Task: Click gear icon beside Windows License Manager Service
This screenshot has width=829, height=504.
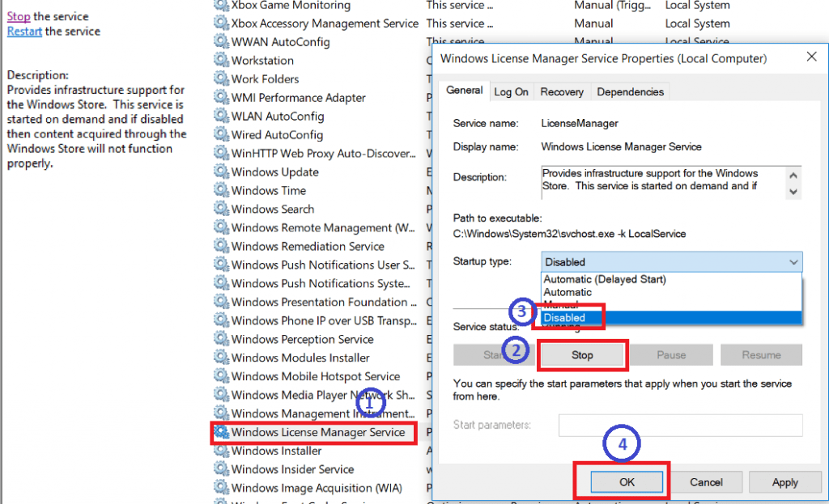Action: coord(221,432)
